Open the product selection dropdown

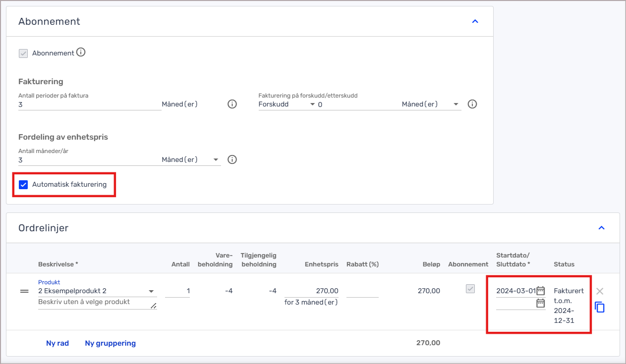pyautogui.click(x=151, y=291)
